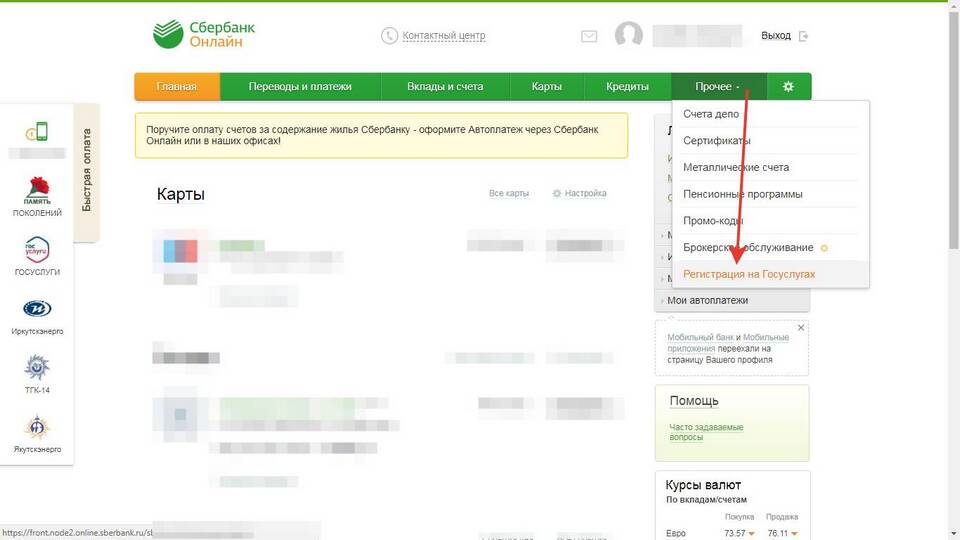The width and height of the screenshot is (960, 540).
Task: Click the Sberbank Online logo
Action: 204,34
